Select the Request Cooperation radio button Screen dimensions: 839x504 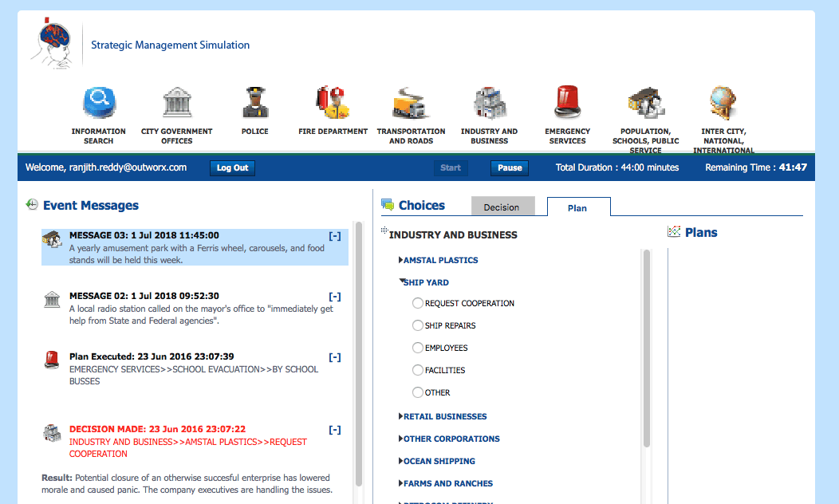pyautogui.click(x=418, y=303)
